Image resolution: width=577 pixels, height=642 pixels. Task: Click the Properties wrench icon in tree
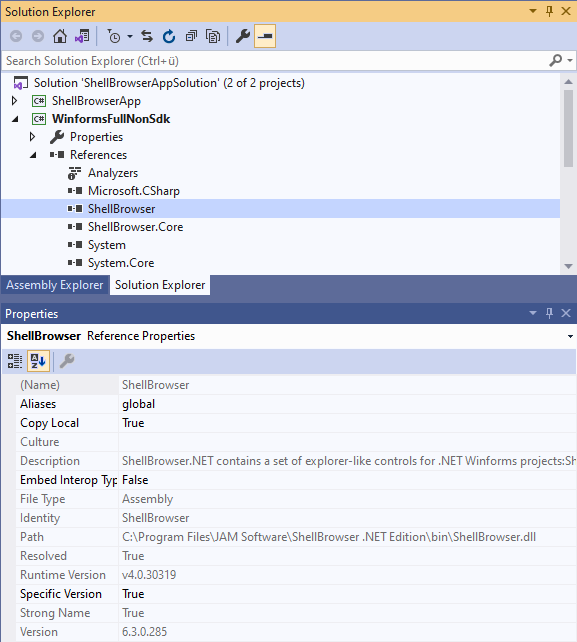click(57, 137)
